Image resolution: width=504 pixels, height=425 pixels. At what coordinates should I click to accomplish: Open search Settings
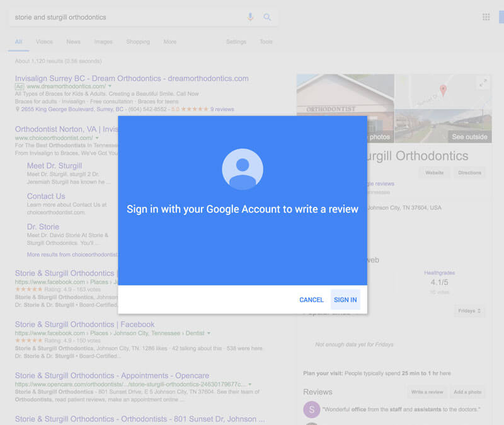(x=236, y=42)
